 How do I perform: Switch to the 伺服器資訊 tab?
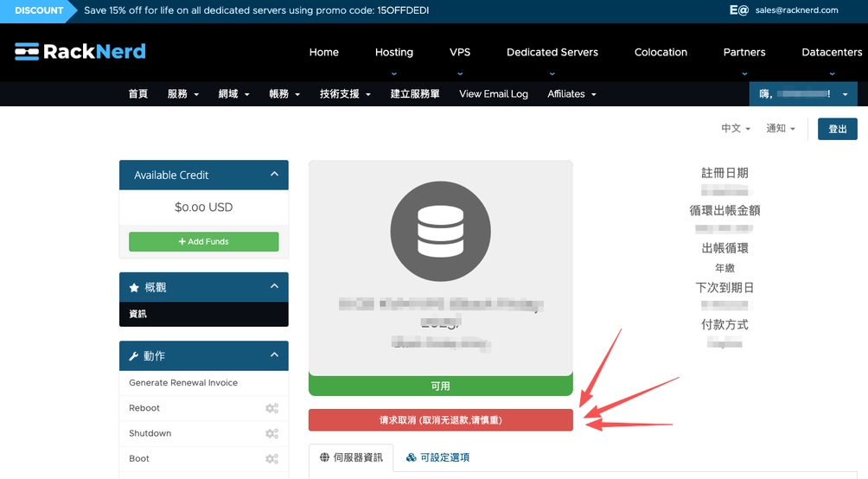[351, 457]
